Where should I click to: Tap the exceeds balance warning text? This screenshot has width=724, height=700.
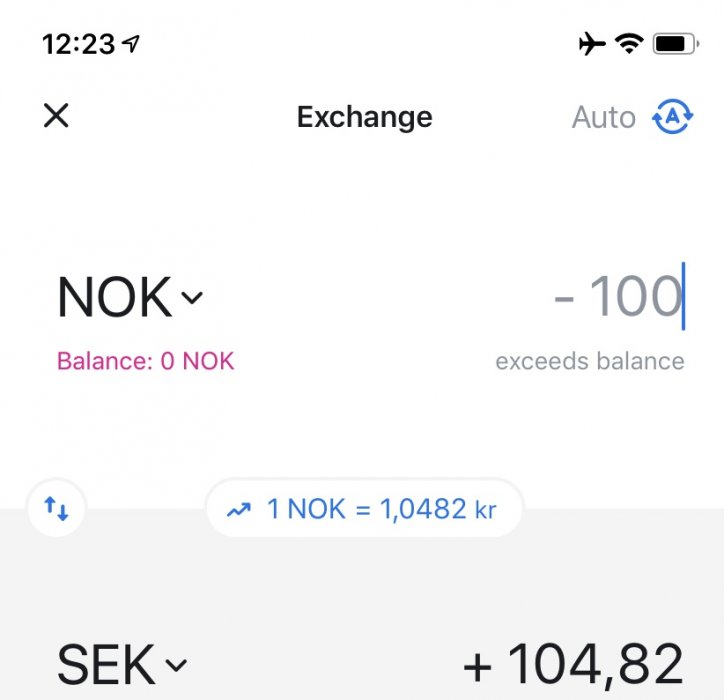pyautogui.click(x=590, y=361)
